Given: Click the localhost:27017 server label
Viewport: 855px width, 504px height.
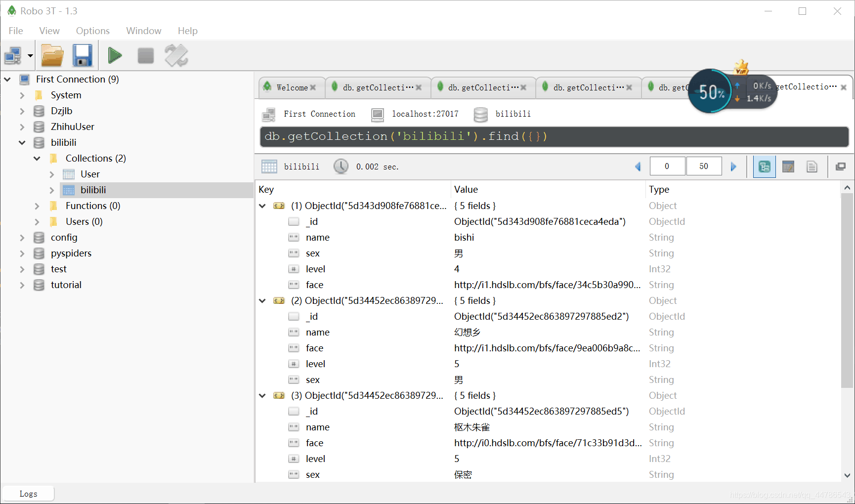Looking at the screenshot, I should [x=425, y=114].
